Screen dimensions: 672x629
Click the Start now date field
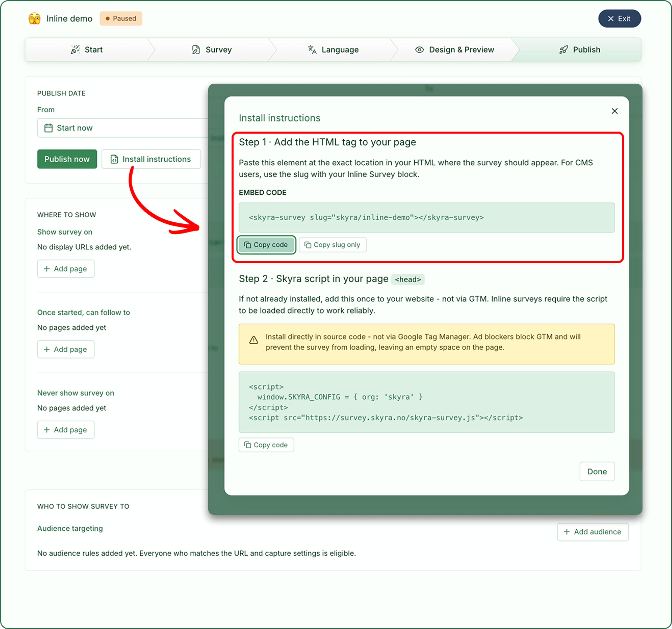(x=122, y=128)
